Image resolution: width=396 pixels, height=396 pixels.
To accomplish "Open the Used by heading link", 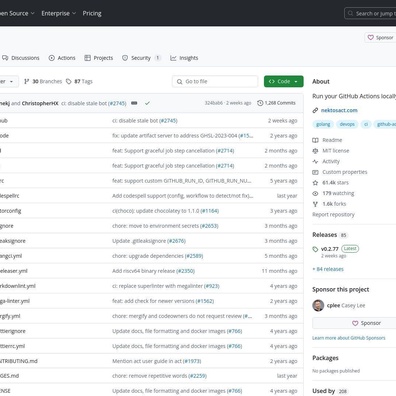I will click(324, 391).
